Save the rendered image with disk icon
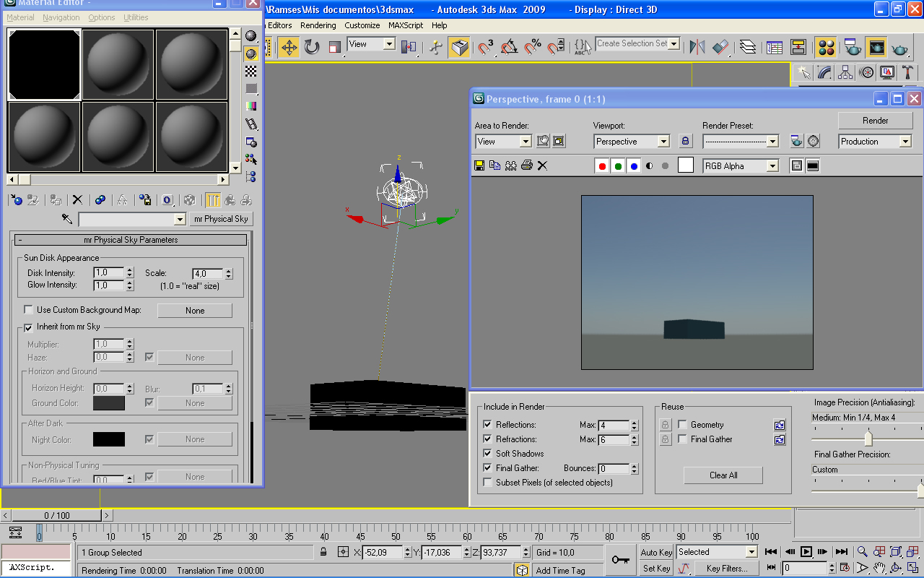This screenshot has height=578, width=924. coord(479,165)
